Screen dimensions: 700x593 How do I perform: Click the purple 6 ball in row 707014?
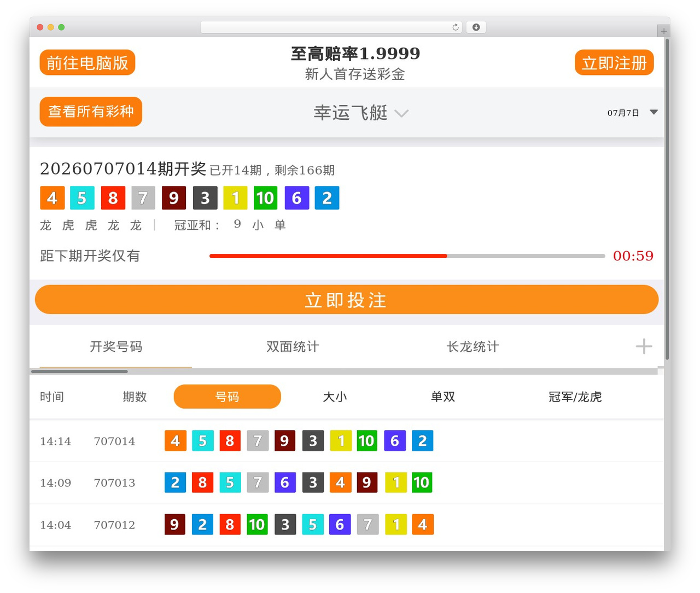coord(395,441)
